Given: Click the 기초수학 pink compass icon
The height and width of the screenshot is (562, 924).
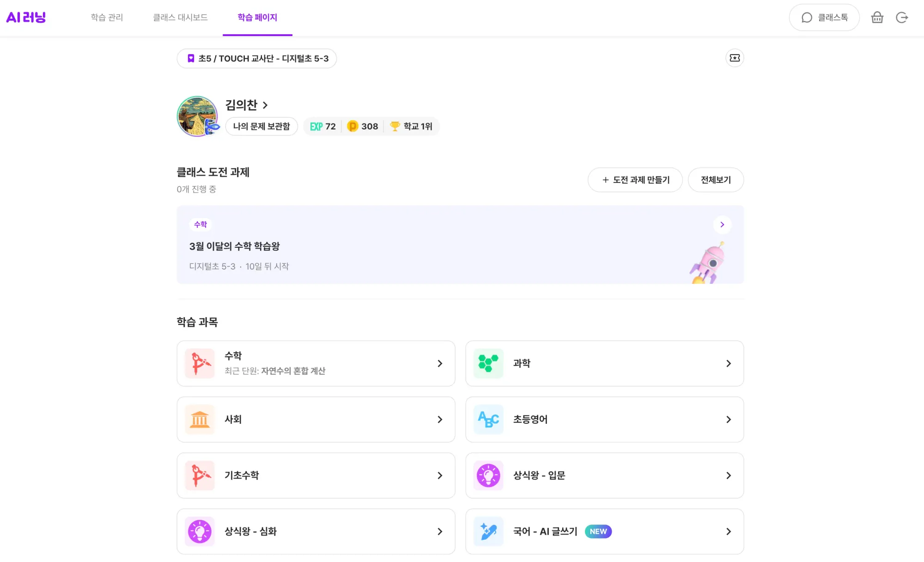Looking at the screenshot, I should [x=199, y=475].
